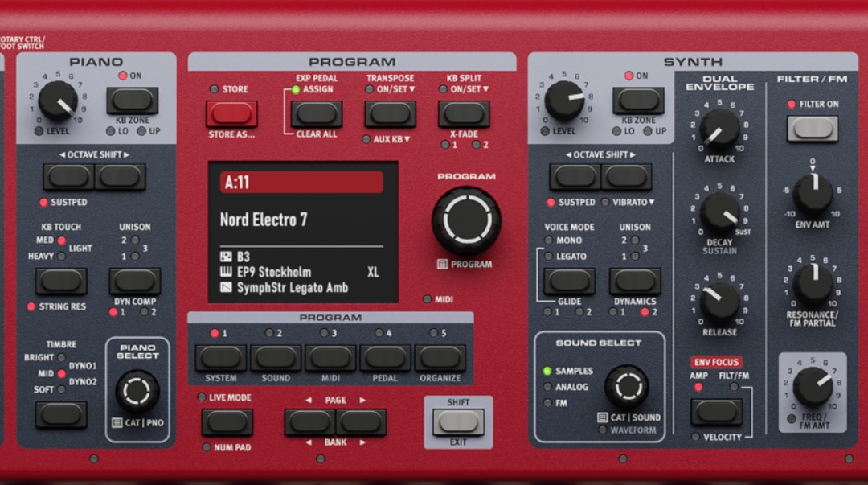The height and width of the screenshot is (485, 868).
Task: Click 'SymphStr Legato Amb' text on display
Action: click(293, 288)
